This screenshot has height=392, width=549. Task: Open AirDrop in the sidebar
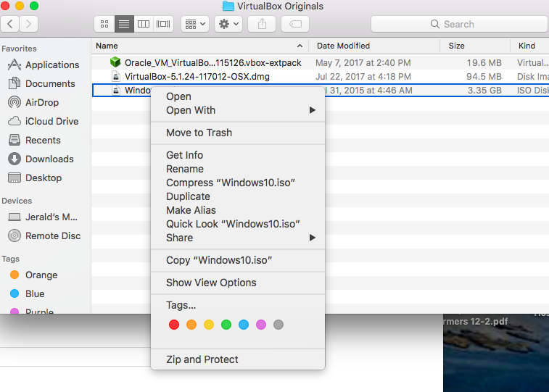(x=33, y=102)
